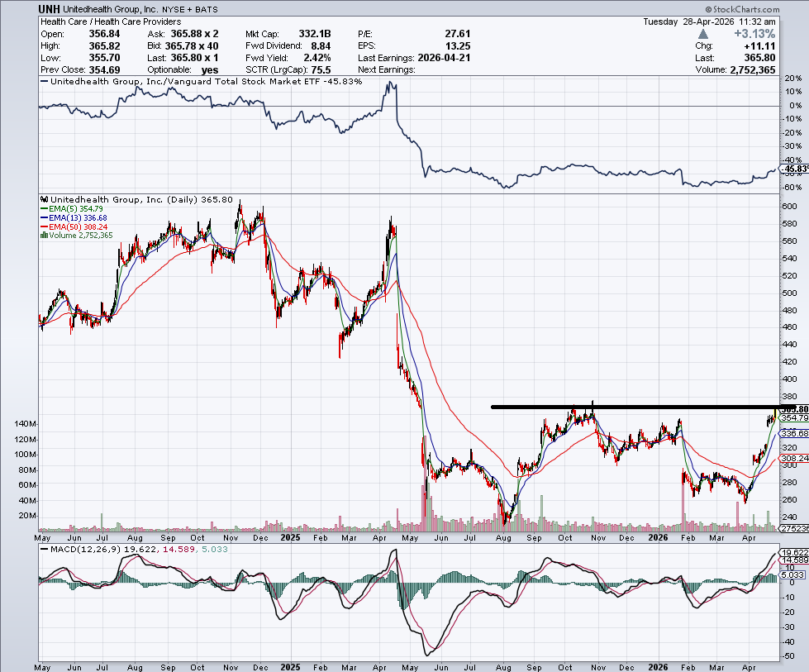The width and height of the screenshot is (809, 672).
Task: Click the UNH ticker symbol in the header
Action: [49, 9]
